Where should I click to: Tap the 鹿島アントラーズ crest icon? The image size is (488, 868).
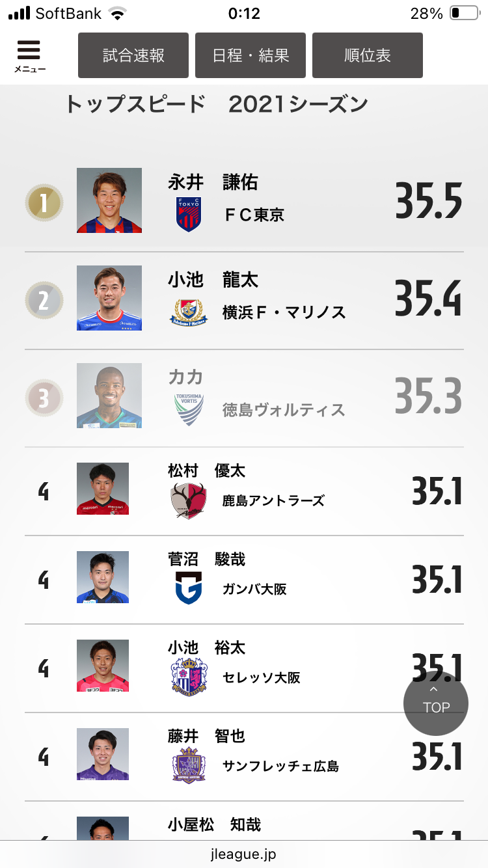(x=189, y=500)
